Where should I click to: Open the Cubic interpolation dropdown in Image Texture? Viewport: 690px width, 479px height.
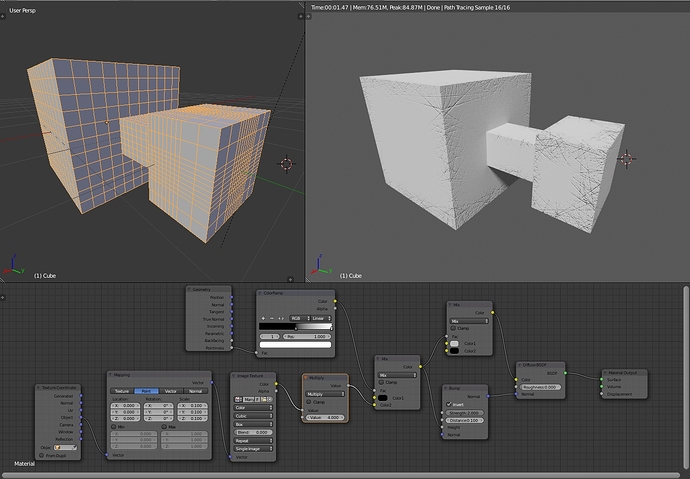point(253,416)
